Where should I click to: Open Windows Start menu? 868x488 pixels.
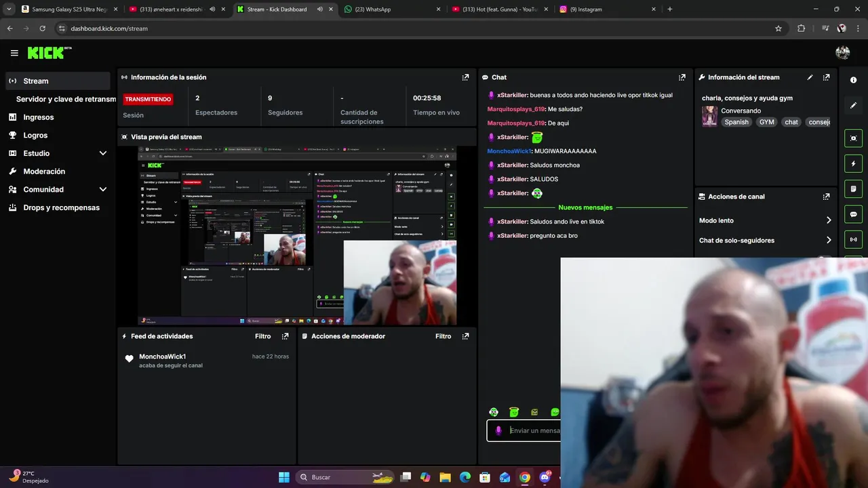284,477
